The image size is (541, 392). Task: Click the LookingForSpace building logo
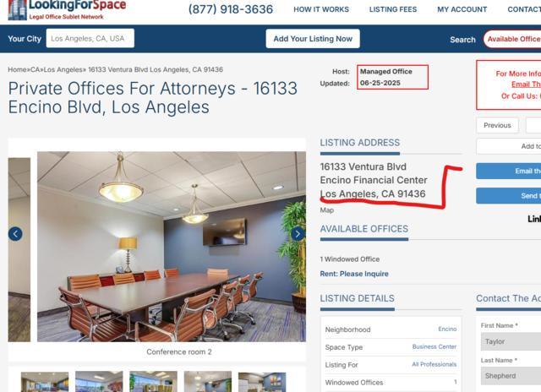[17, 10]
